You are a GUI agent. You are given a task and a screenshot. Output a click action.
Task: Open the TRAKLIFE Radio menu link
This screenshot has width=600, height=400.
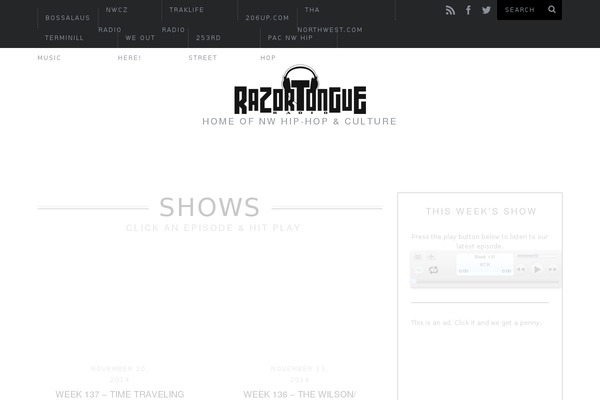[x=183, y=20]
